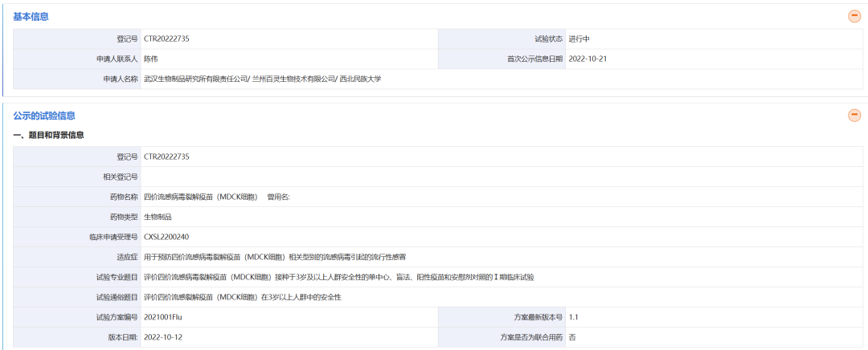This screenshot has width=868, height=350.
Task: Click the 药物类型 label
Action: click(x=124, y=218)
